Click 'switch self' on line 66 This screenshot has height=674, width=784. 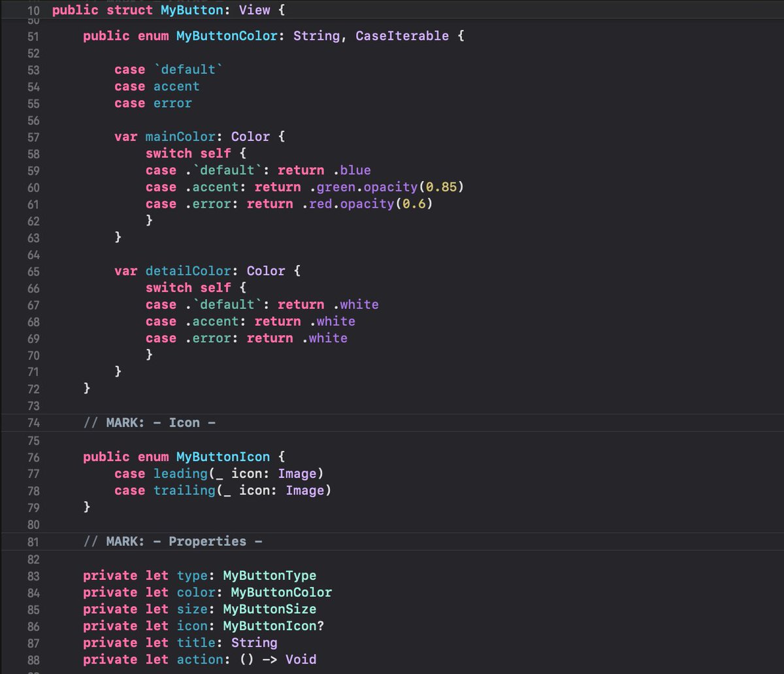pyautogui.click(x=188, y=288)
